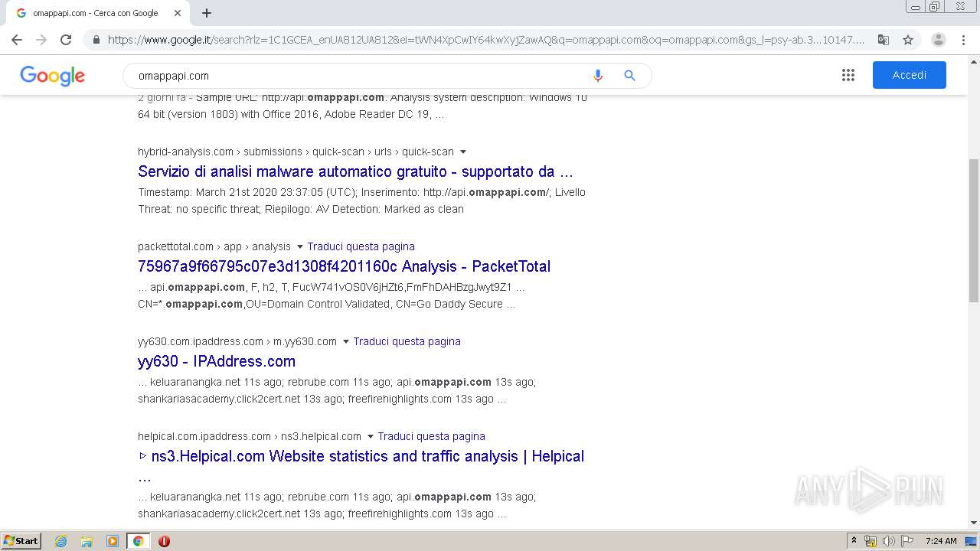The image size is (980, 551).
Task: Start voice search with the microphone
Action: pos(598,76)
